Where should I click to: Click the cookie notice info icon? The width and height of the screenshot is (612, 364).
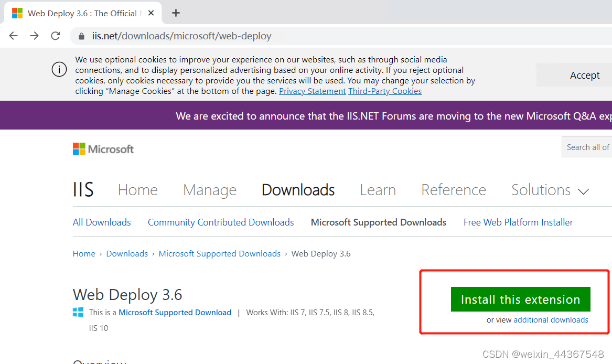pos(59,70)
